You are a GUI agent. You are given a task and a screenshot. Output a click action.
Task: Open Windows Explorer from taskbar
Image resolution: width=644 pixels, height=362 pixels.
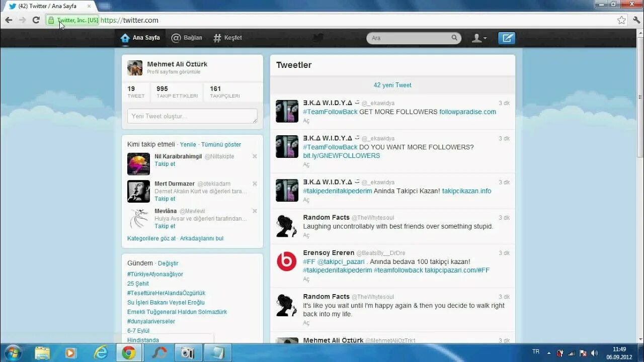point(42,353)
